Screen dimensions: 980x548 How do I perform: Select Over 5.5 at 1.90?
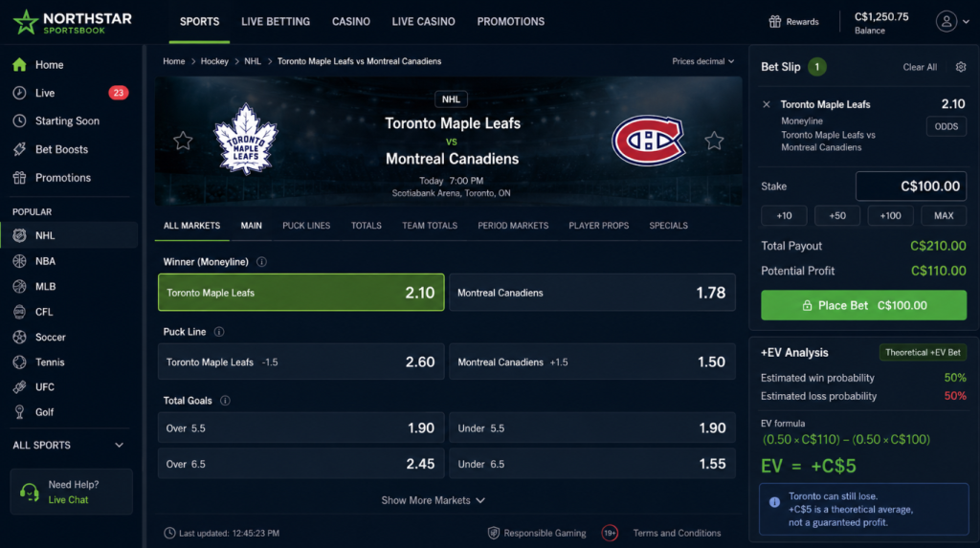pos(301,428)
